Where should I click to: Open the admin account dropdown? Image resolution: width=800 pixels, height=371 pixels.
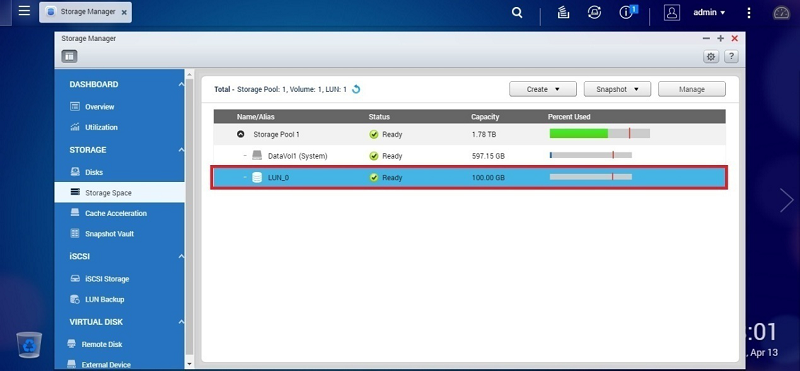(709, 13)
